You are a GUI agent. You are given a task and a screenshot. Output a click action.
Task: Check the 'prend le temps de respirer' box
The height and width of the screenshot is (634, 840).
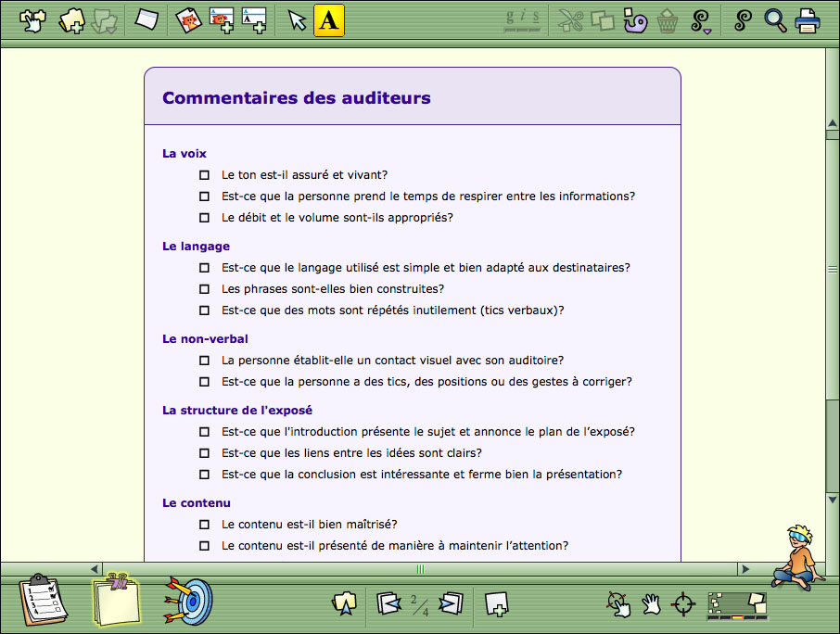point(204,197)
